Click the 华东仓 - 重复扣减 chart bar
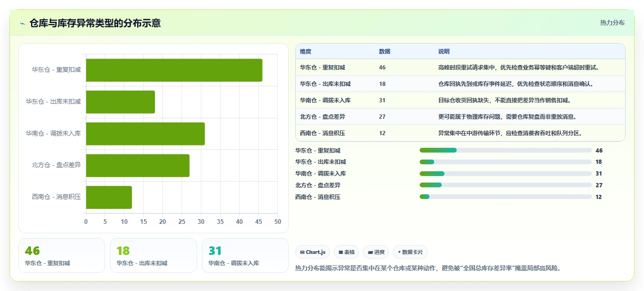The image size is (644, 291). (x=174, y=70)
